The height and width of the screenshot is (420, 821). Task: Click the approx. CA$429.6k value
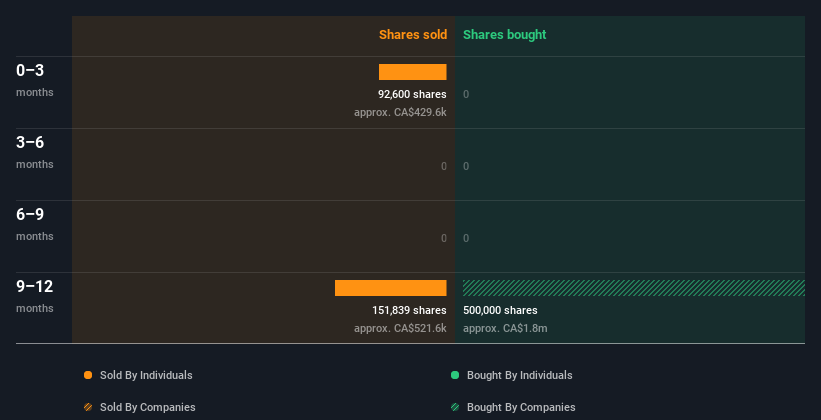click(401, 112)
